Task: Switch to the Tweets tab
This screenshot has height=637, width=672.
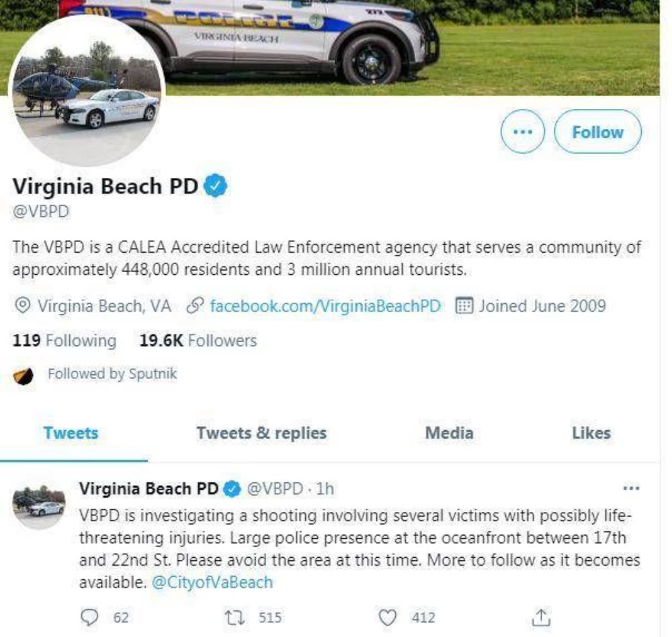Action: (71, 433)
